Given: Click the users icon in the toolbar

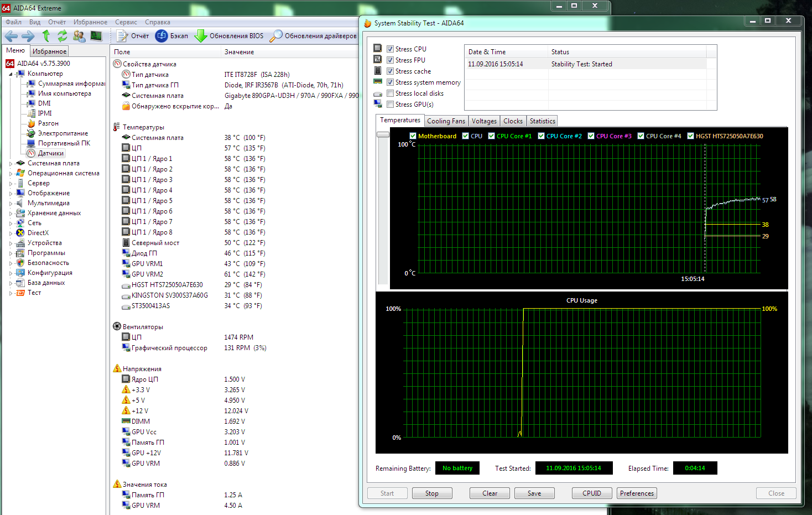Looking at the screenshot, I should 79,36.
